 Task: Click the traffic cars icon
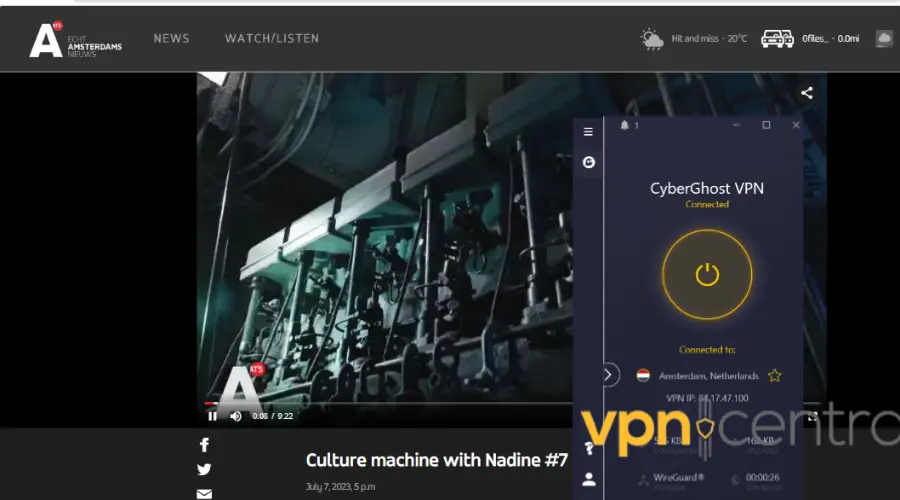(777, 39)
